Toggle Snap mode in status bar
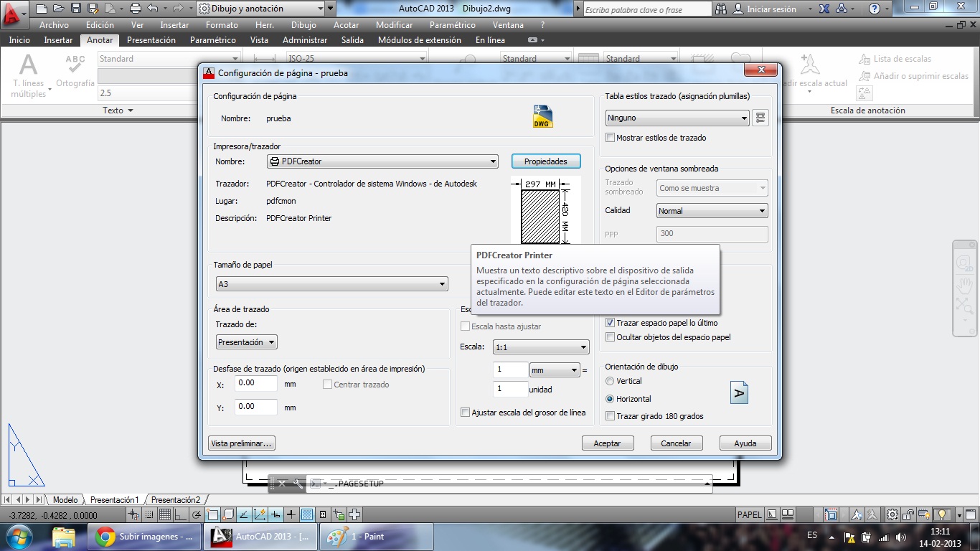This screenshot has width=980, height=551. pyautogui.click(x=149, y=514)
